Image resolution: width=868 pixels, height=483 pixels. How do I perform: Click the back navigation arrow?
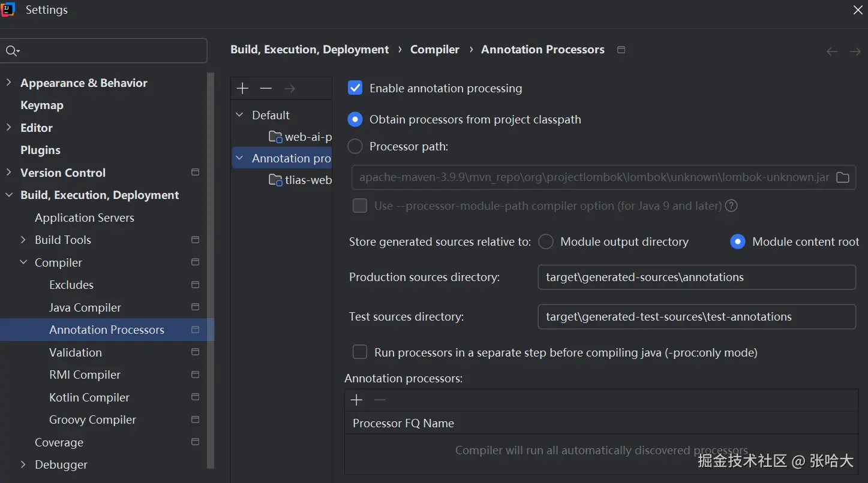832,52
